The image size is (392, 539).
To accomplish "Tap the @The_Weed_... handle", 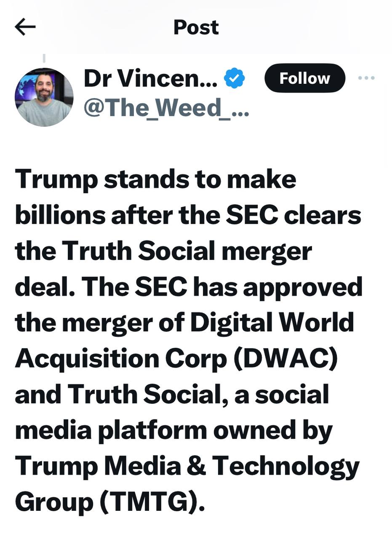I will (166, 108).
